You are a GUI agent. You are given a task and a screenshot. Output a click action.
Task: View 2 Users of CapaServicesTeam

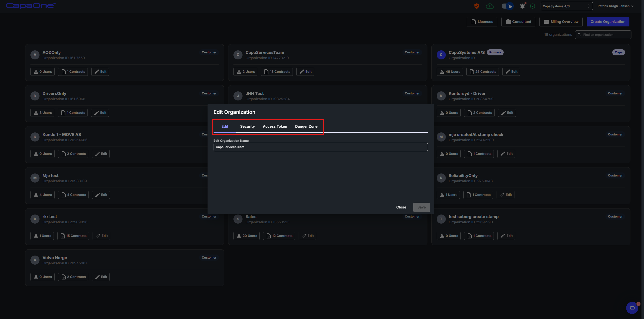(x=245, y=72)
